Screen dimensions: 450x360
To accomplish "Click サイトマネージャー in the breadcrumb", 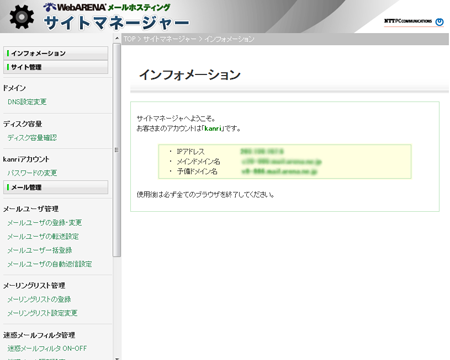I will pyautogui.click(x=170, y=39).
